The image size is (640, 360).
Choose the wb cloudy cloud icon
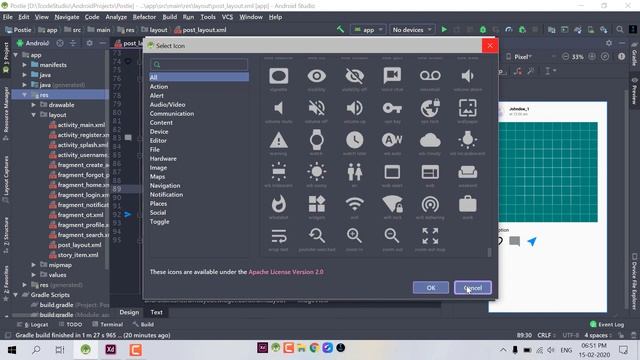pos(430,140)
